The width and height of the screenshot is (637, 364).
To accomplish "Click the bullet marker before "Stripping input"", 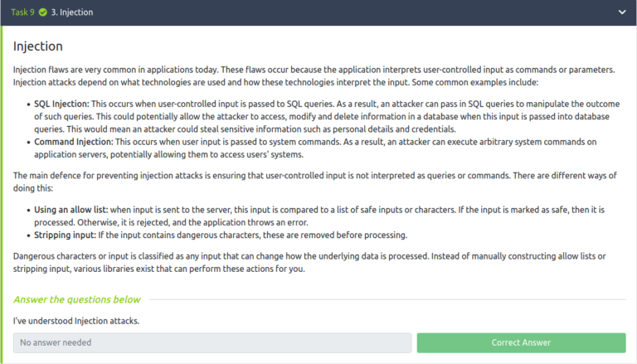I will point(27,235).
